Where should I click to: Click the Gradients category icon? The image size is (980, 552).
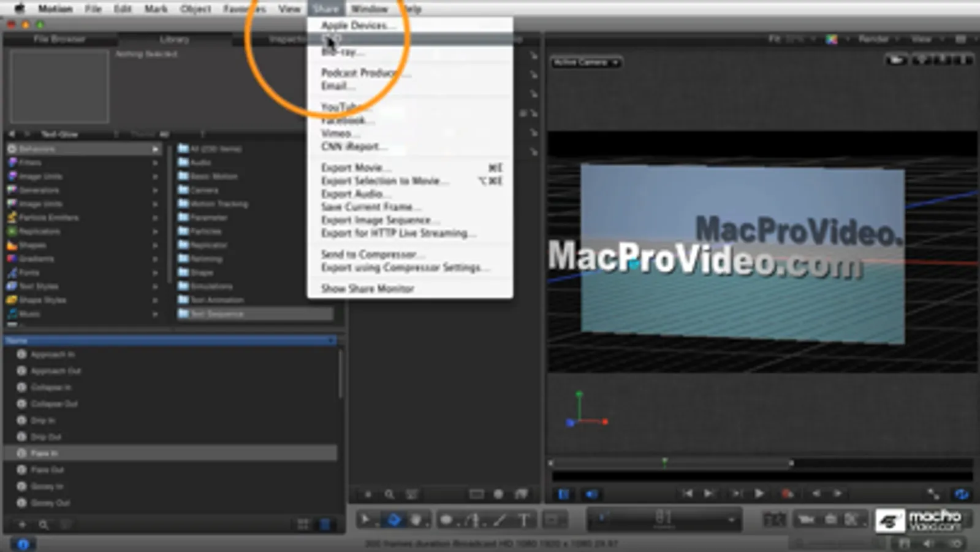12,259
